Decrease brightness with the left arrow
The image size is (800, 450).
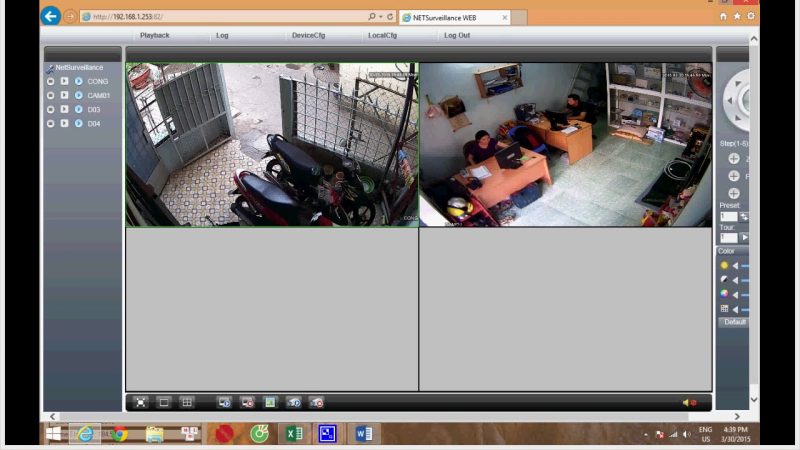pyautogui.click(x=735, y=266)
